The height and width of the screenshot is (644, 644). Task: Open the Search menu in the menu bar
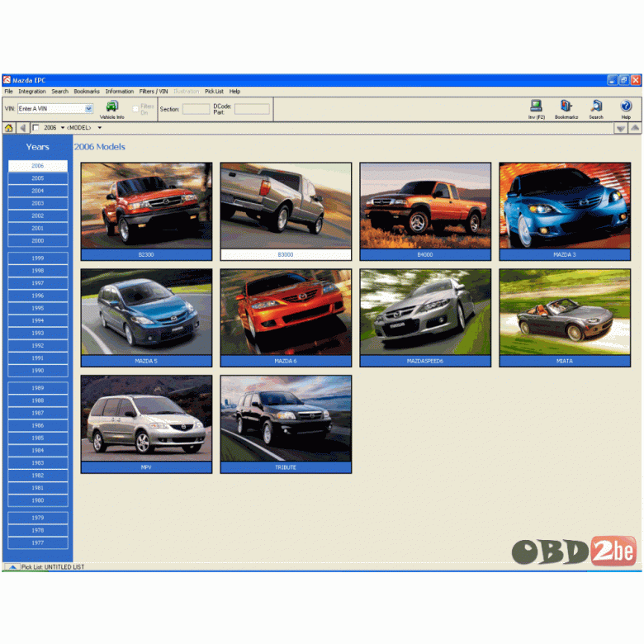(x=60, y=92)
